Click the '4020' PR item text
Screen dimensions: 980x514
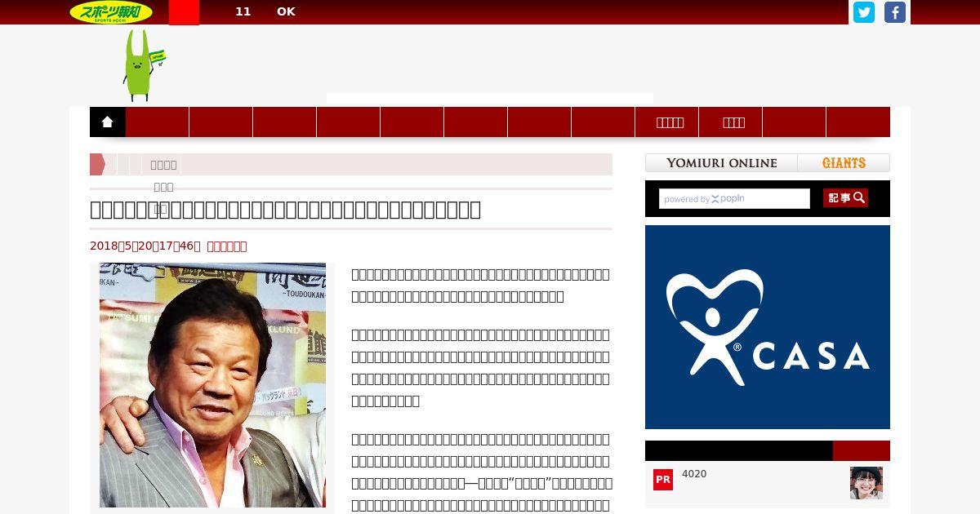tap(694, 474)
